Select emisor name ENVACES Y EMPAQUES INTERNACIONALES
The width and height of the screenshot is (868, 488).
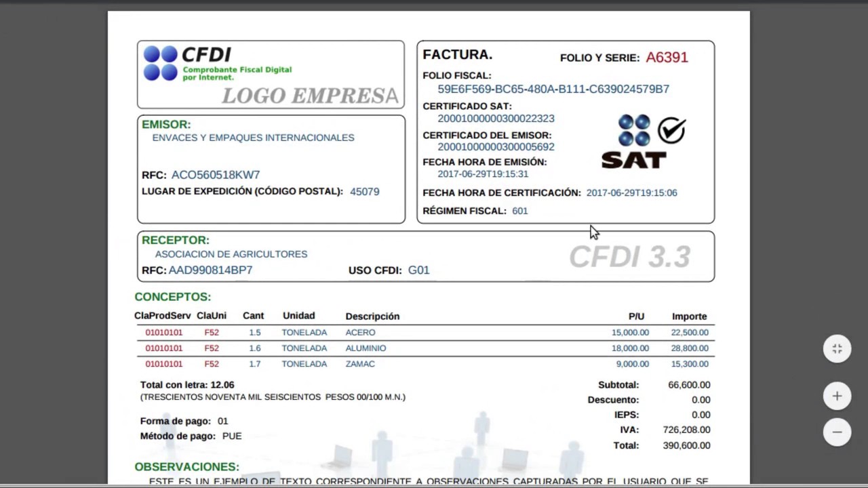[253, 138]
